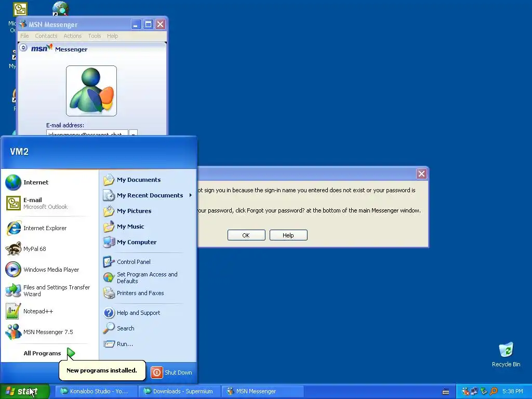Click the network computers tray icon
The width and height of the screenshot is (532, 399).
pos(475,392)
